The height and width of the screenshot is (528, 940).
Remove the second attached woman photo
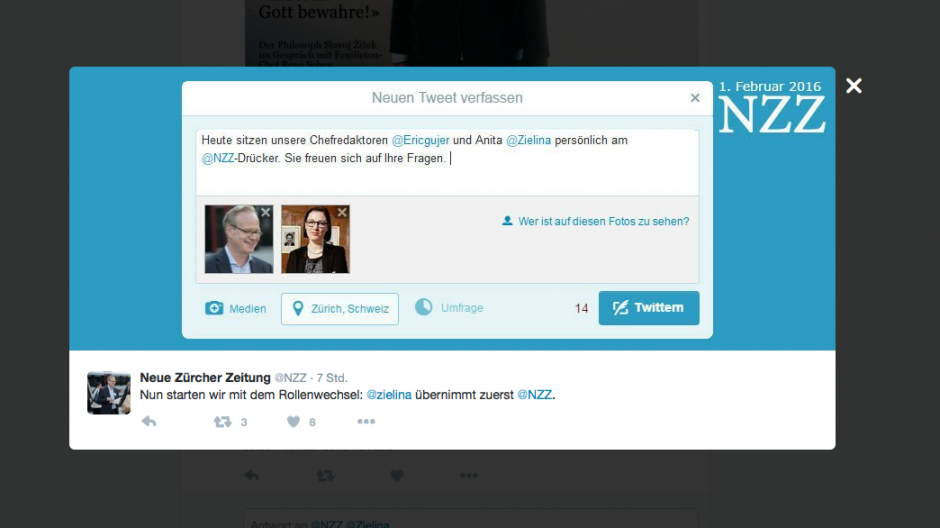click(x=342, y=212)
